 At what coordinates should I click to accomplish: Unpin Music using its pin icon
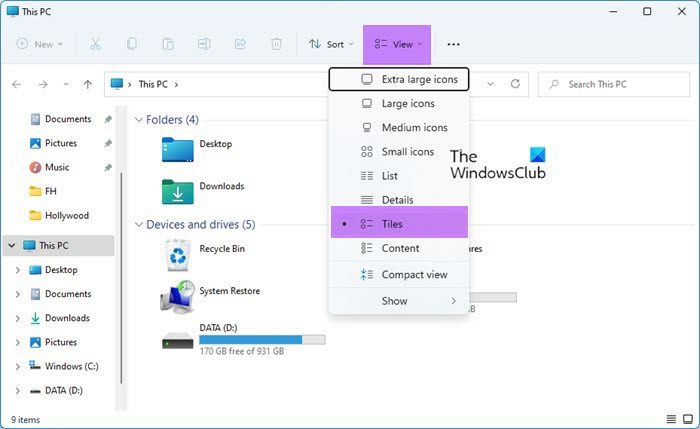tap(108, 167)
